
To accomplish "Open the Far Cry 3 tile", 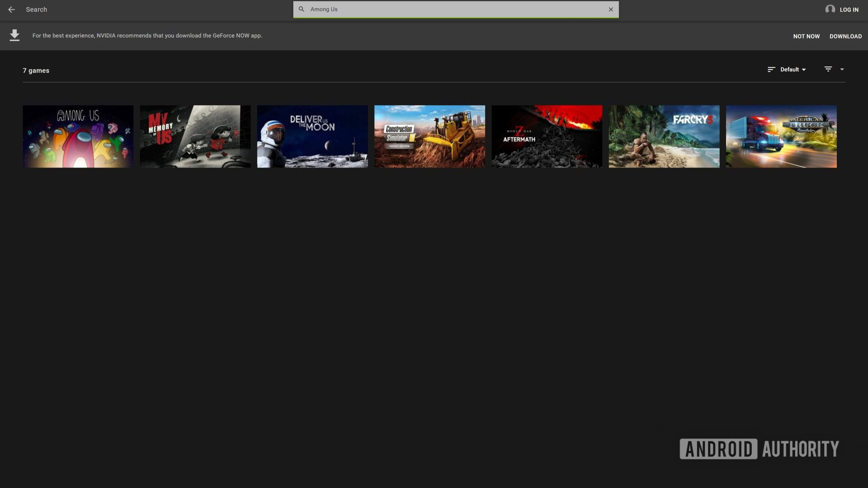I will pyautogui.click(x=664, y=136).
